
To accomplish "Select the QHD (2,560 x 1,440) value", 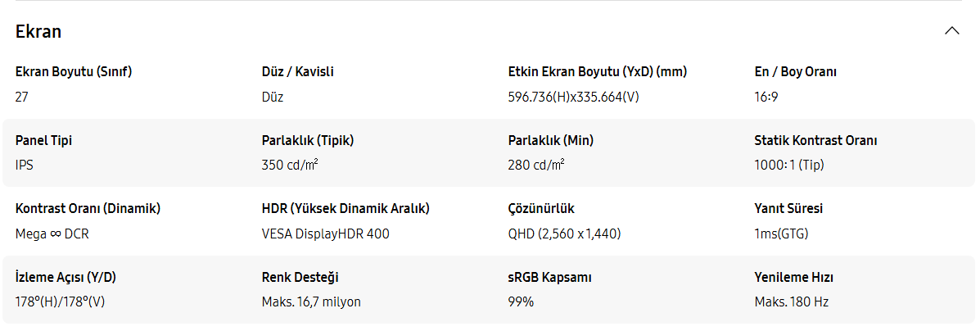I will coord(564,234).
